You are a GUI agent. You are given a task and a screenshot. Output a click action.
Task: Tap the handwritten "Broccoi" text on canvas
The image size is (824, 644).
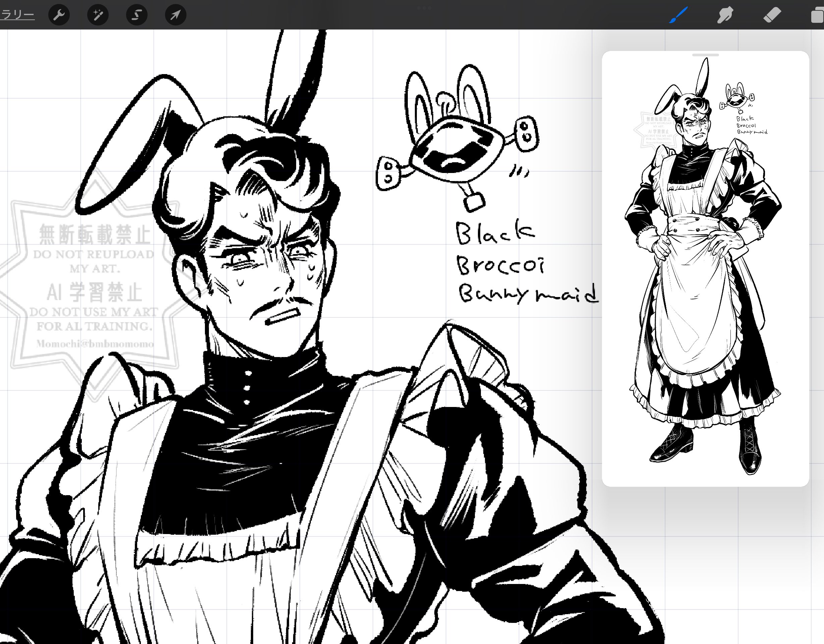click(x=500, y=265)
